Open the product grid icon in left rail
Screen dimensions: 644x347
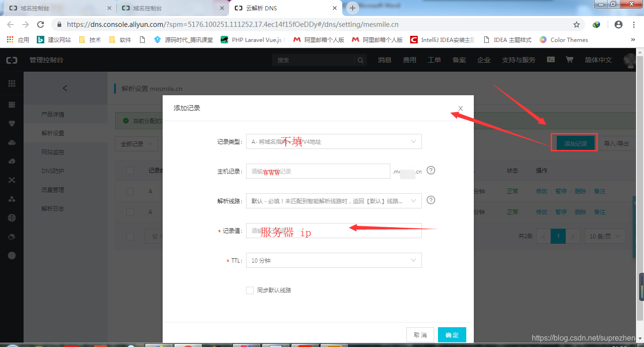click(x=12, y=83)
